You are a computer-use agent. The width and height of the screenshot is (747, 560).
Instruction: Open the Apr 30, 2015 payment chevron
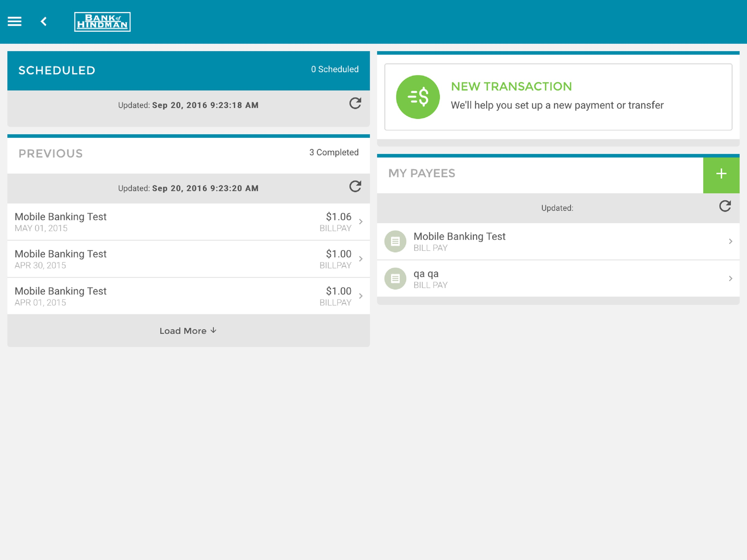click(361, 259)
